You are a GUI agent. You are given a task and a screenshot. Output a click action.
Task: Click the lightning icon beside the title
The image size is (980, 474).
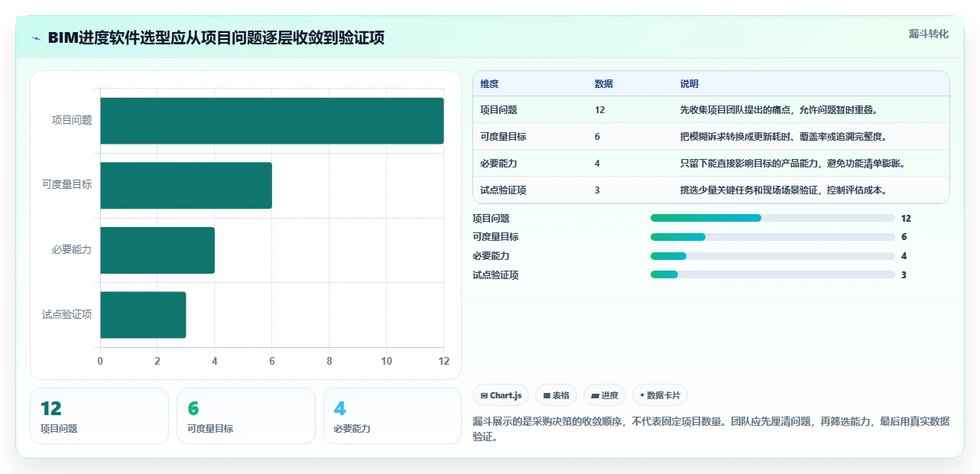pyautogui.click(x=37, y=38)
